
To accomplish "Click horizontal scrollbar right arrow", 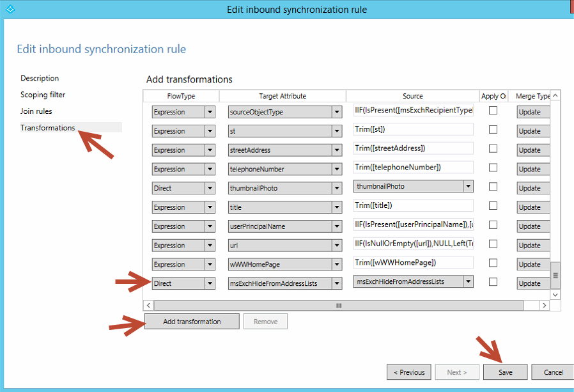I will pos(544,306).
